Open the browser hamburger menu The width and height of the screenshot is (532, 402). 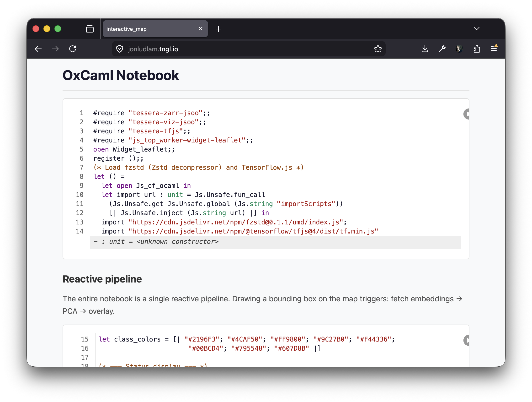click(x=494, y=49)
